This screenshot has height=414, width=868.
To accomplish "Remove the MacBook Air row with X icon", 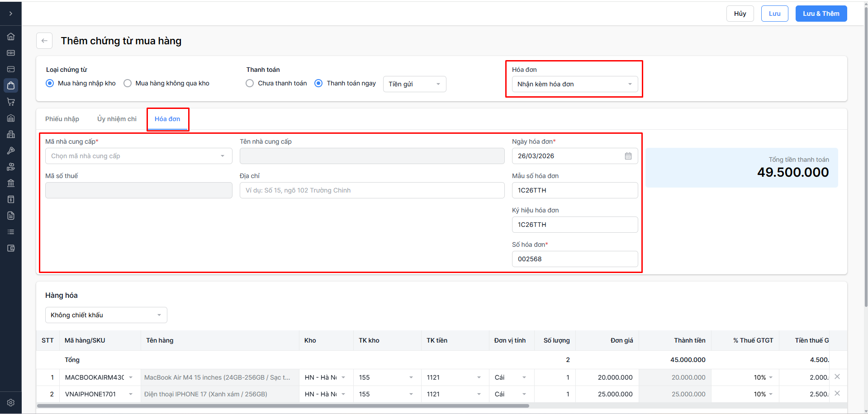I will 837,377.
